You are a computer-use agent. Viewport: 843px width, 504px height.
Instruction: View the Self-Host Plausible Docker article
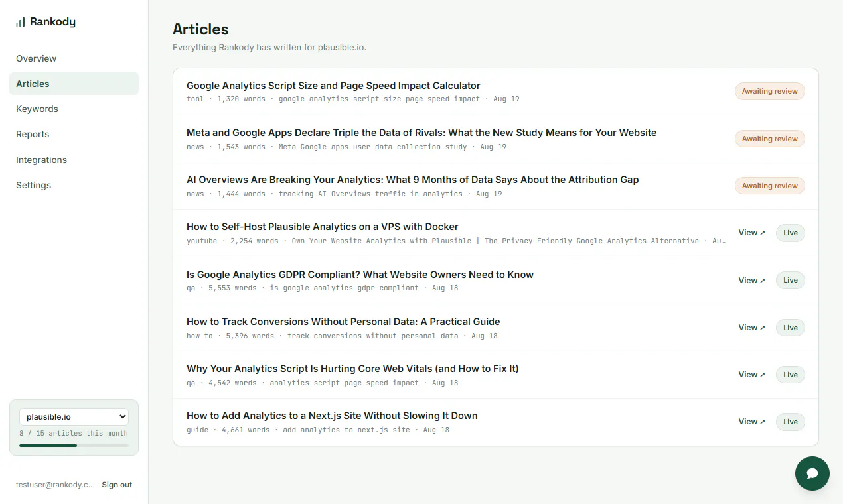coord(751,233)
